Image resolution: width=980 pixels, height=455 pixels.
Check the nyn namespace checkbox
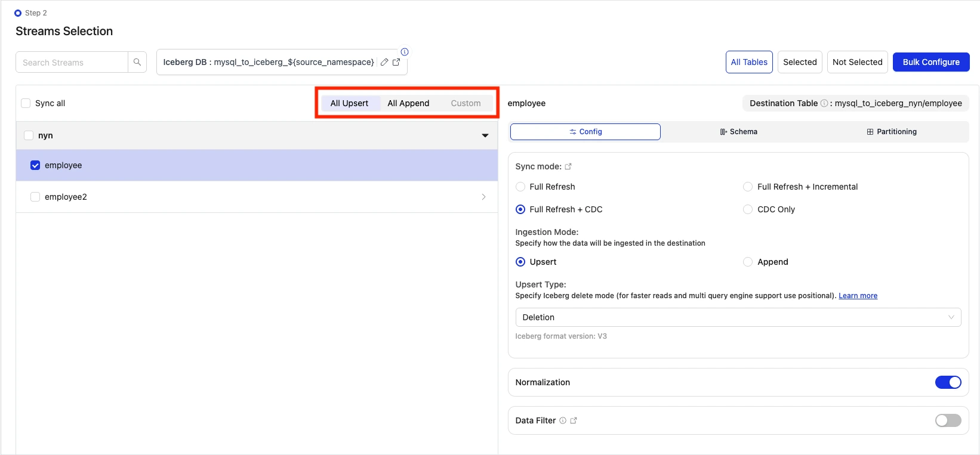tap(29, 135)
